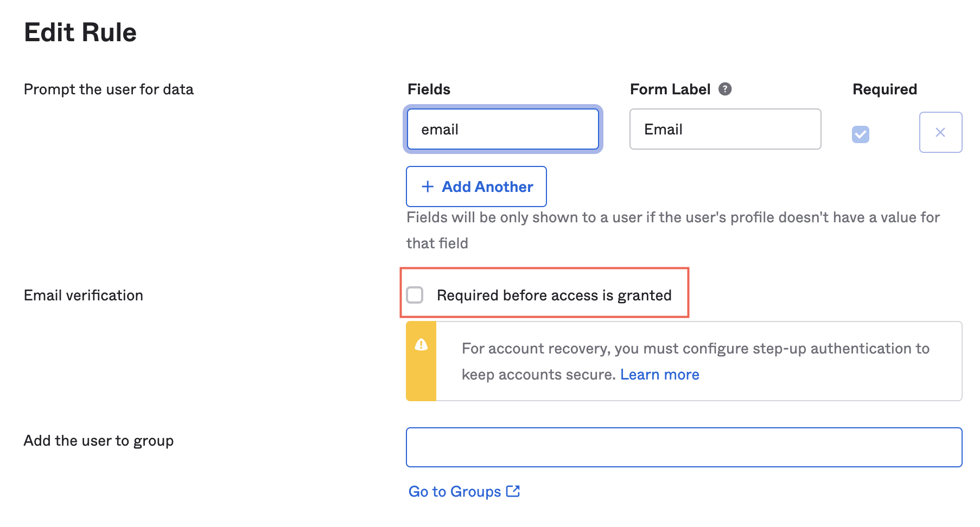
Task: Click the 'Add the user to group' label
Action: tap(99, 441)
